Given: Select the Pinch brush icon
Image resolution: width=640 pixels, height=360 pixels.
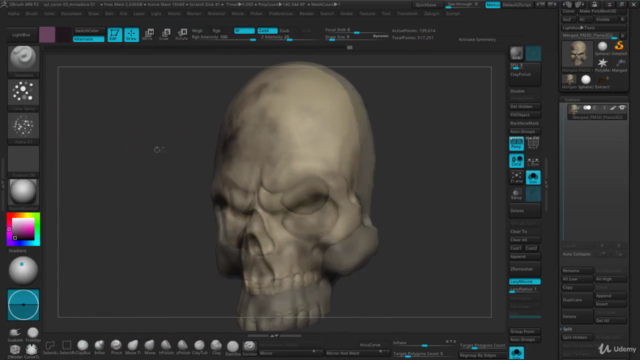Looking at the screenshot, I should [x=116, y=347].
